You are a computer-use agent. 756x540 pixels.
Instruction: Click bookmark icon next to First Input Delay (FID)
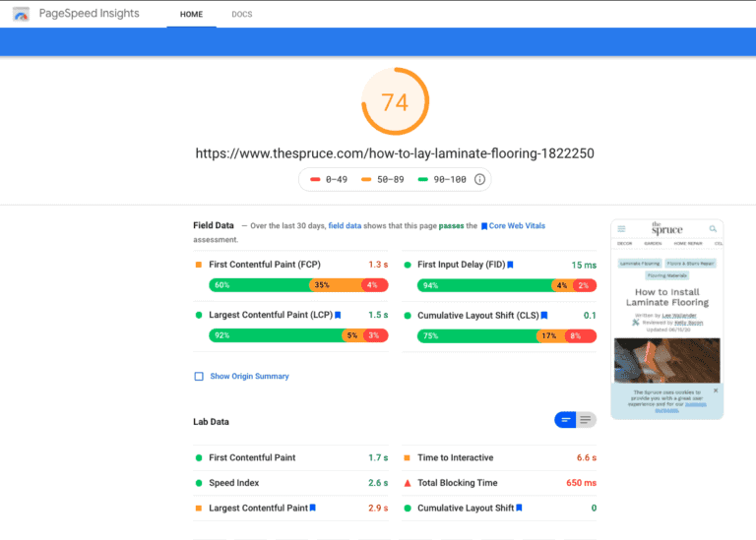(510, 265)
